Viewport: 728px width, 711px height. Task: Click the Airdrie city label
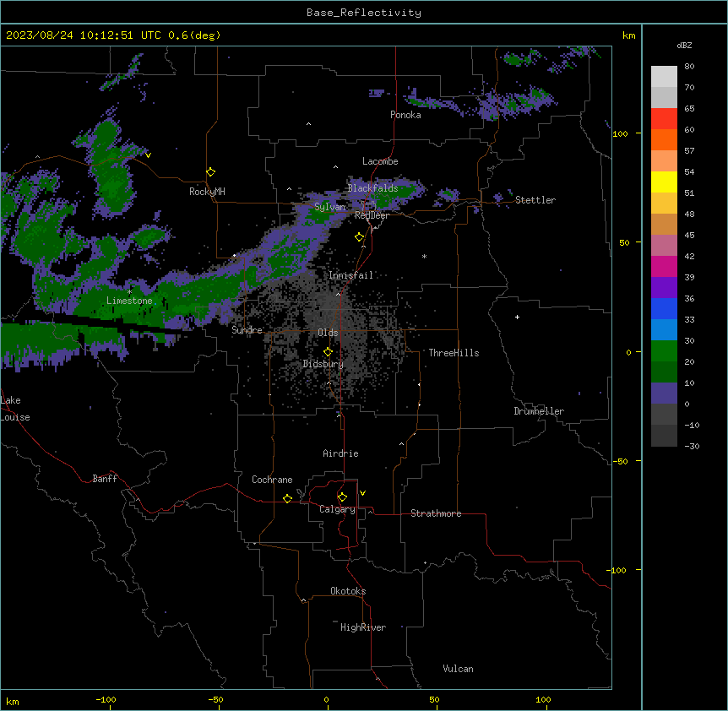341,453
